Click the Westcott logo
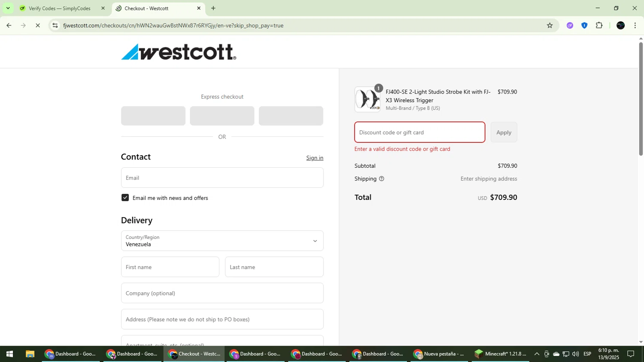Viewport: 644px width, 362px height. pos(179,52)
